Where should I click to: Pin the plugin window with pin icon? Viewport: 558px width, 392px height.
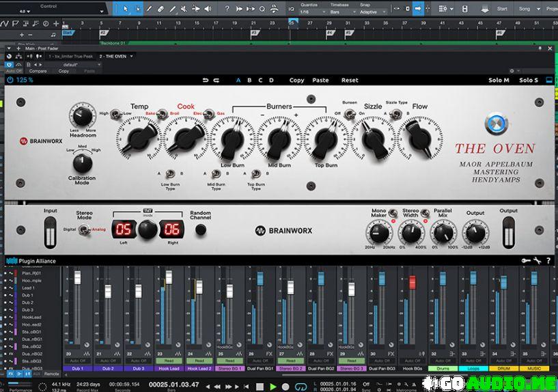pos(540,48)
